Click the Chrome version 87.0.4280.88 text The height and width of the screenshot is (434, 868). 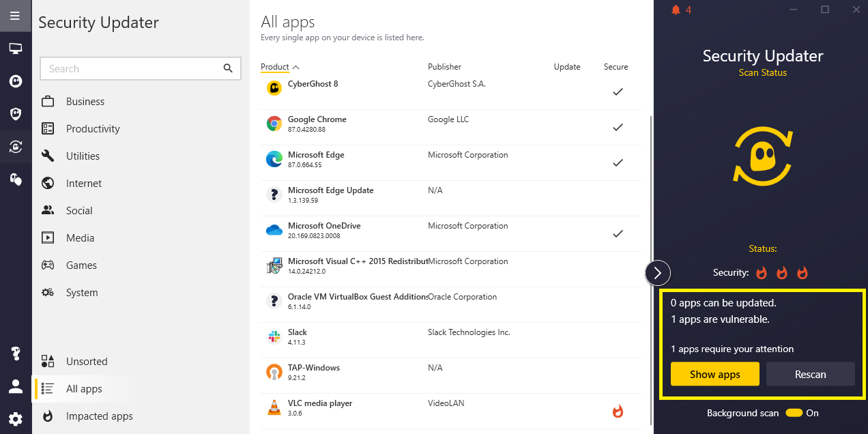(306, 130)
